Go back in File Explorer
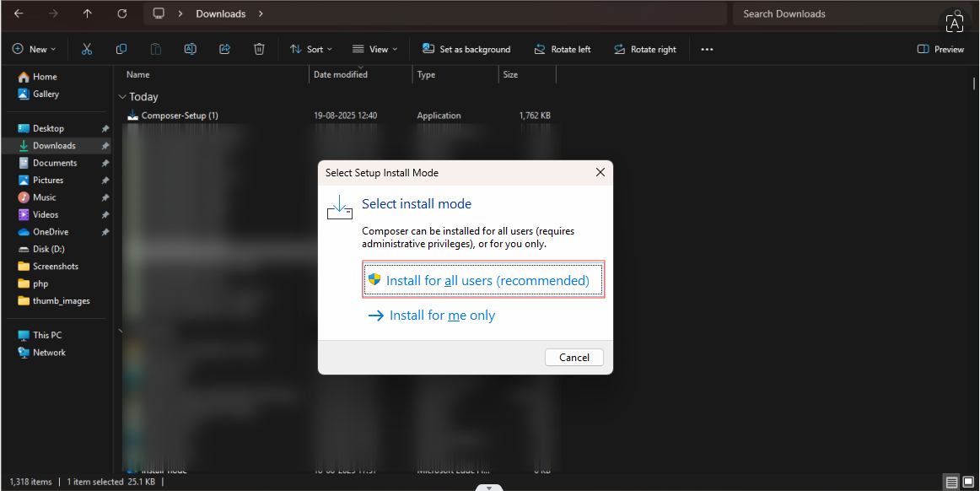The width and height of the screenshot is (980, 491). point(19,13)
